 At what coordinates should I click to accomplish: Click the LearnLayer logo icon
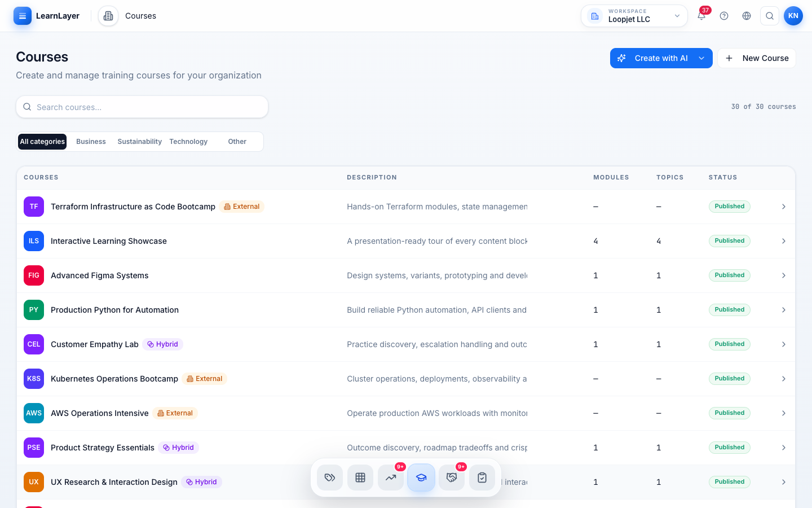[23, 16]
